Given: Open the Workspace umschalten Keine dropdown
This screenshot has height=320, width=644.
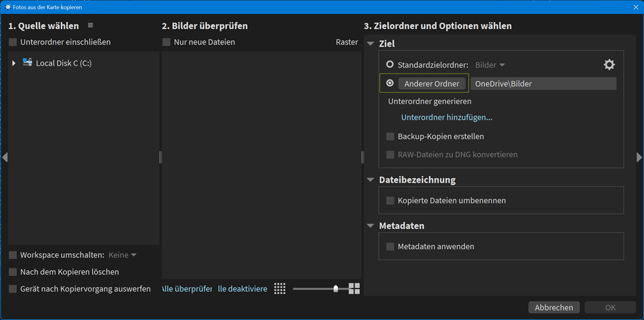Looking at the screenshot, I should click(123, 255).
